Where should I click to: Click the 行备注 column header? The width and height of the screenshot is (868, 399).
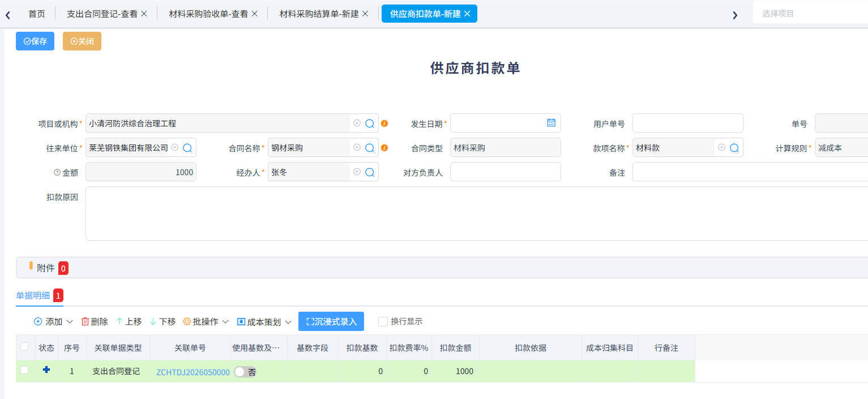(666, 348)
